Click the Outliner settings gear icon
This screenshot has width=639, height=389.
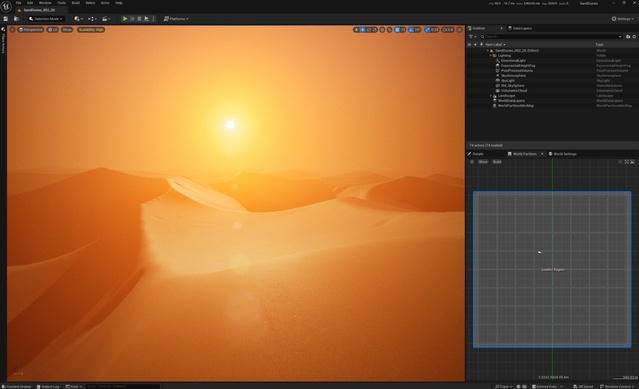634,37
